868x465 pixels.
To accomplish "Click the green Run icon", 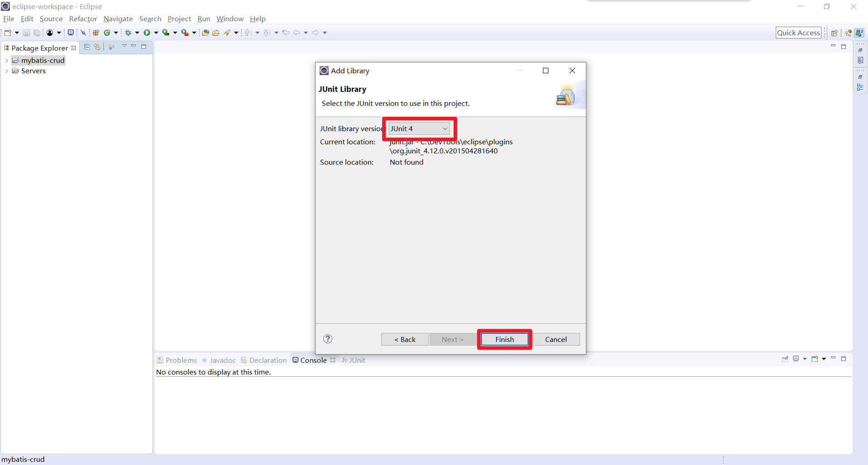I will click(x=147, y=33).
